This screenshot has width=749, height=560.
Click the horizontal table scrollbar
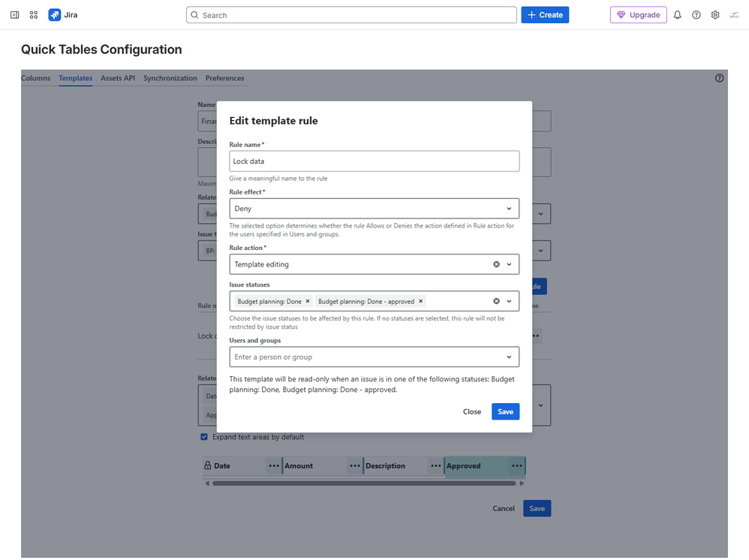coord(364,483)
